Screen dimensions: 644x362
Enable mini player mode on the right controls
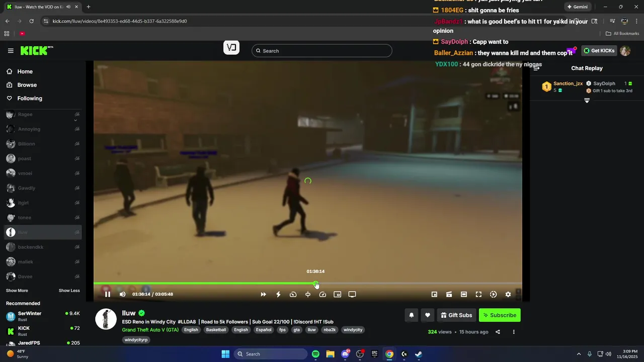(434, 294)
